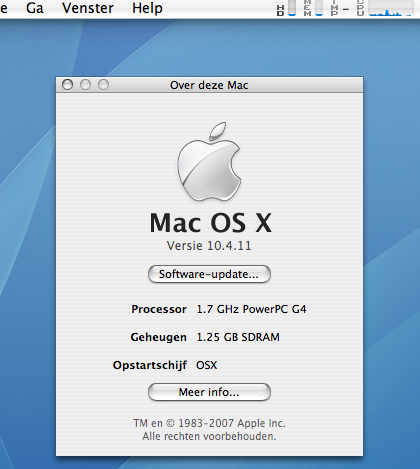Minimize the Over deze Mac window
The width and height of the screenshot is (420, 469).
85,85
